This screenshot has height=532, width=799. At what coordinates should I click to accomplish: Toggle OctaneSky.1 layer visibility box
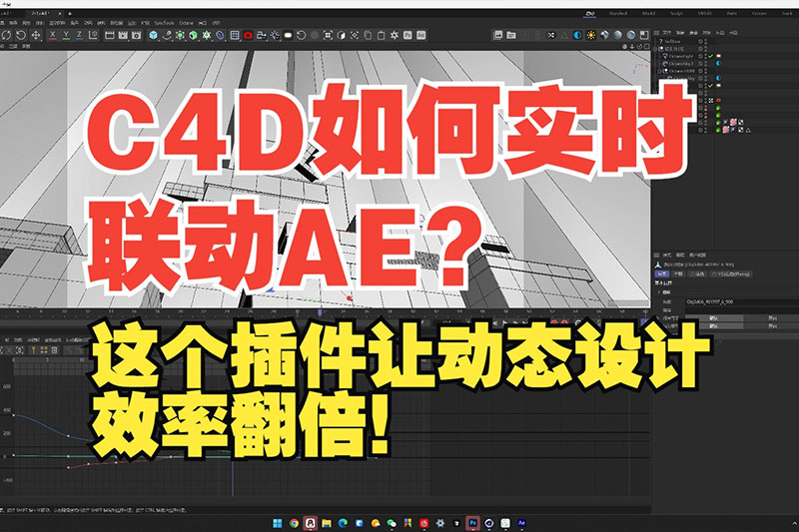(x=701, y=64)
